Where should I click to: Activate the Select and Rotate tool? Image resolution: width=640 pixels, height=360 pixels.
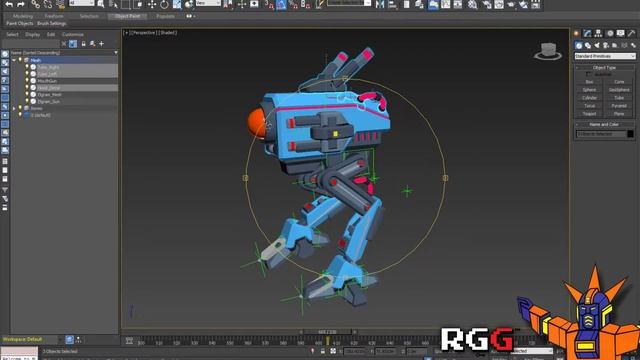tap(164, 4)
